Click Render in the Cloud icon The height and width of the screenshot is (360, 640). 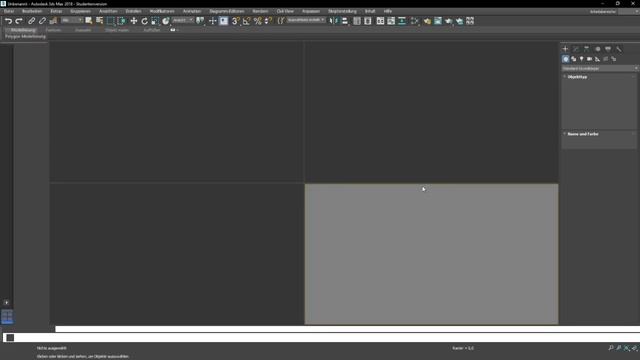point(459,21)
